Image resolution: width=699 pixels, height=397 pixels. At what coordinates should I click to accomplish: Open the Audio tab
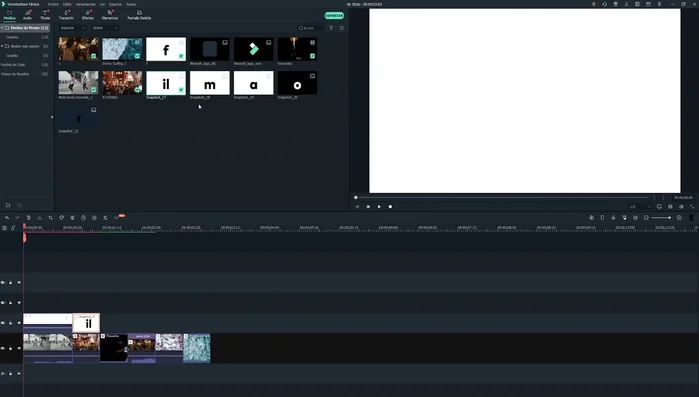point(27,15)
